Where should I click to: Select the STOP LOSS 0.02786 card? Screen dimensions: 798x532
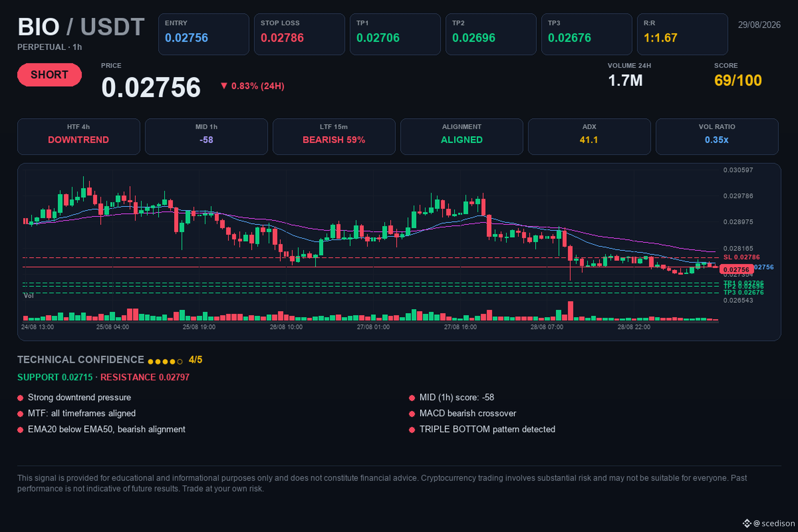[299, 34]
